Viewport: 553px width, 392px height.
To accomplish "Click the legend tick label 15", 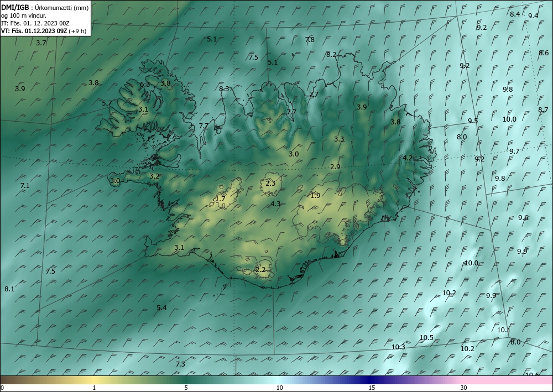I will click(372, 388).
